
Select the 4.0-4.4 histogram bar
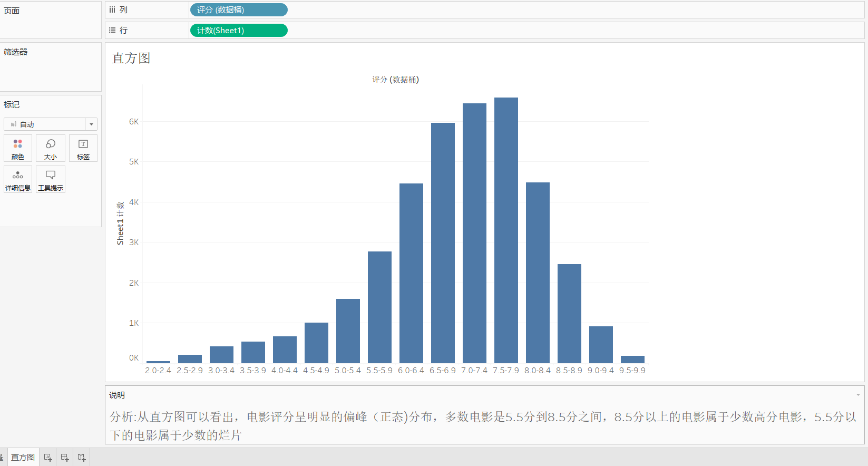click(285, 349)
